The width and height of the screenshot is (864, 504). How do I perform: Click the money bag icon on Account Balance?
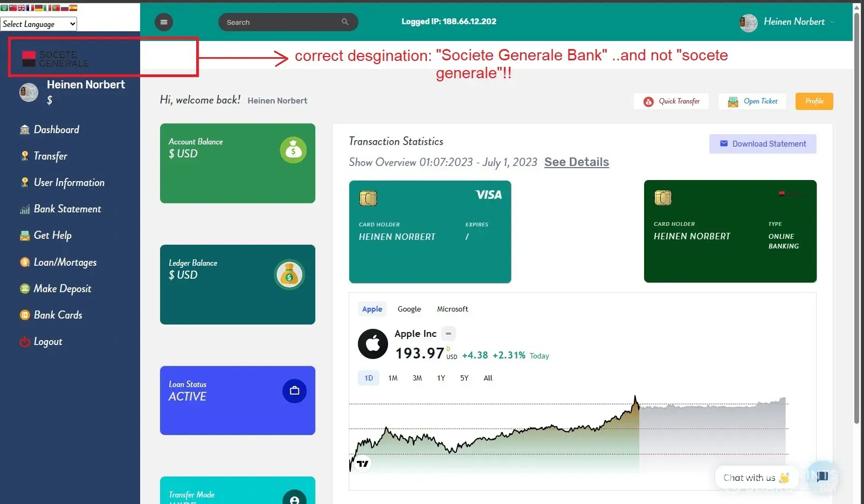(x=293, y=150)
